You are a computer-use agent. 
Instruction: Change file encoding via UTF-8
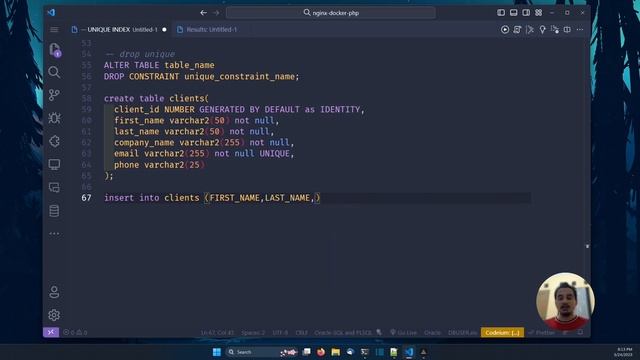(280, 333)
